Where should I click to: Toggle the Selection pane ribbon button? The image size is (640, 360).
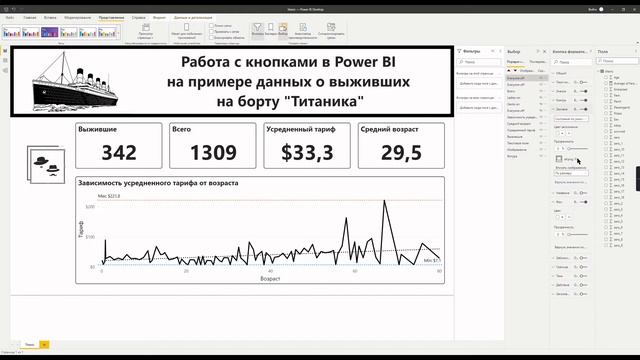(x=283, y=30)
